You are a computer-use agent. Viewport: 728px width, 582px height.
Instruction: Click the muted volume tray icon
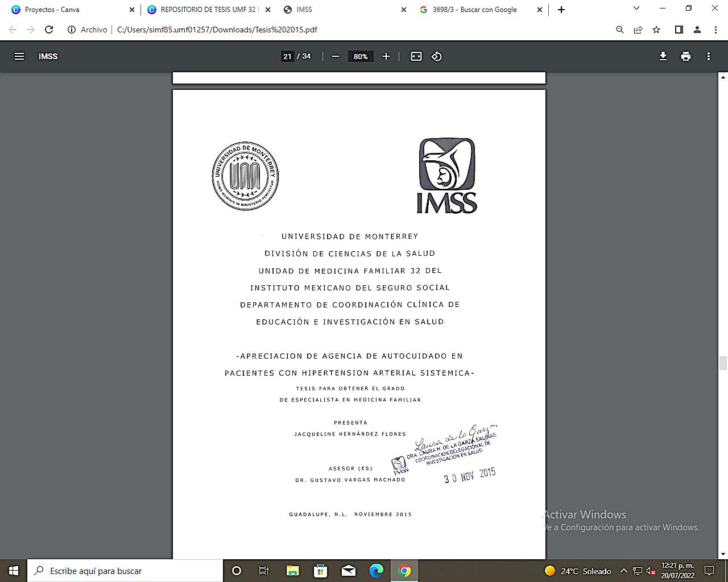[x=651, y=571]
